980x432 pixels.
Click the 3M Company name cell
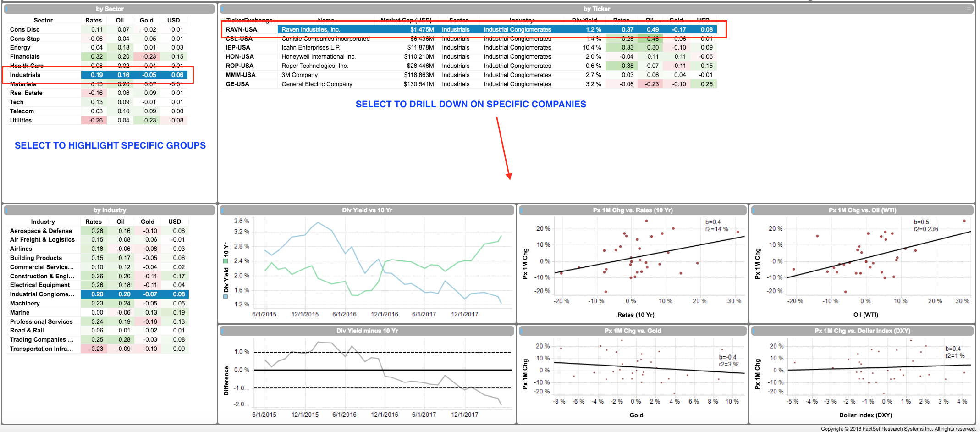[300, 75]
